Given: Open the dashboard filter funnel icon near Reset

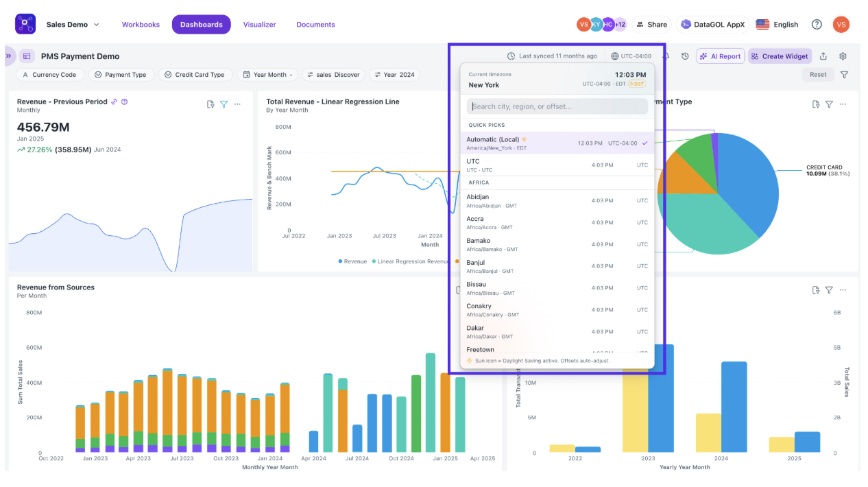Looking at the screenshot, I should (x=844, y=75).
